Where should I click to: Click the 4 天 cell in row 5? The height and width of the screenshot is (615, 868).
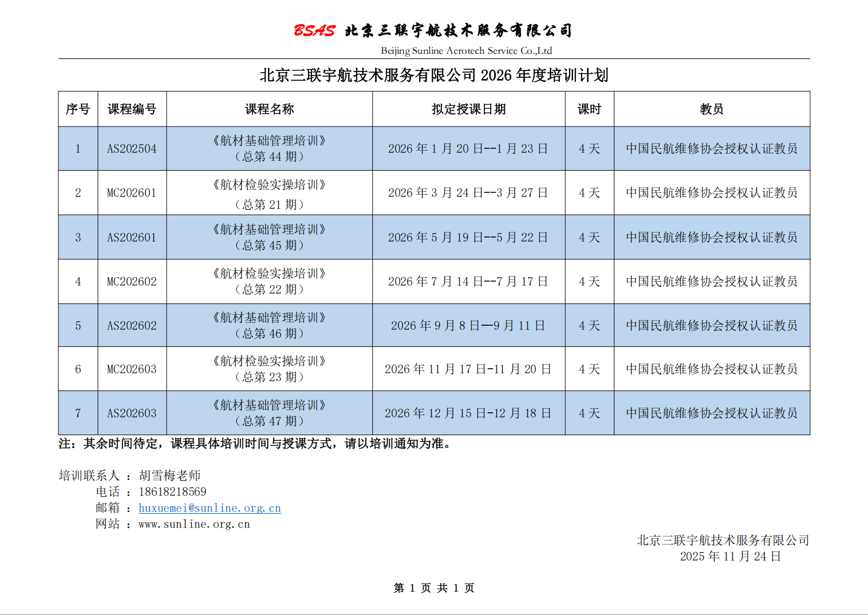(x=589, y=325)
